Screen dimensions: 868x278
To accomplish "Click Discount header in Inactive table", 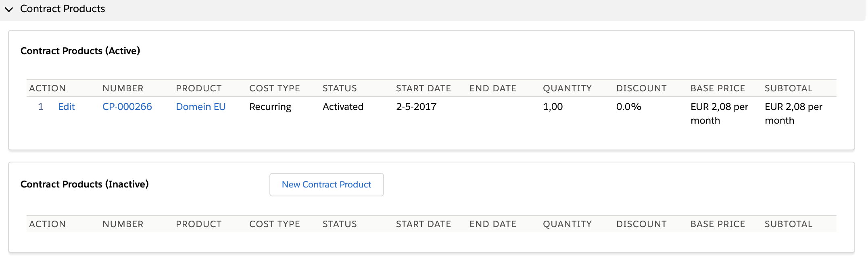I will (641, 224).
